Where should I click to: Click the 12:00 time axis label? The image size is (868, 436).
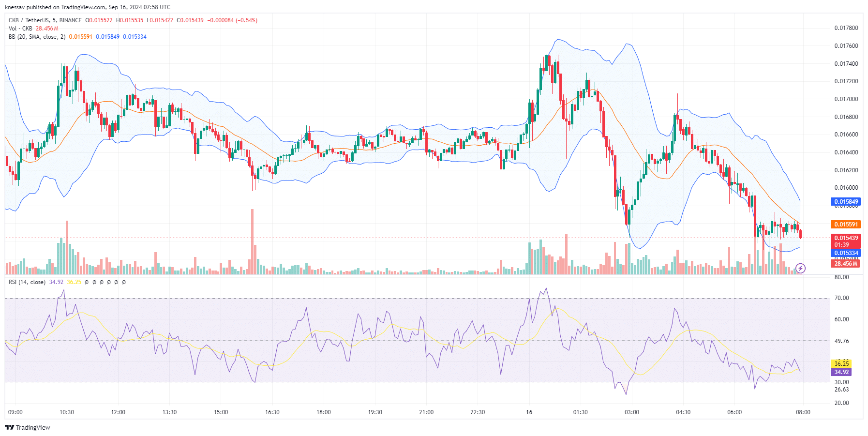pyautogui.click(x=118, y=412)
